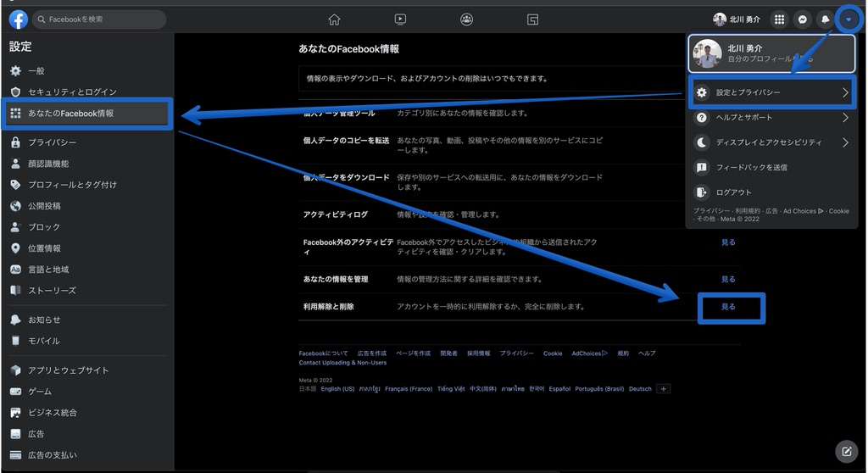Open 公開投稿 in sidebar

point(87,206)
